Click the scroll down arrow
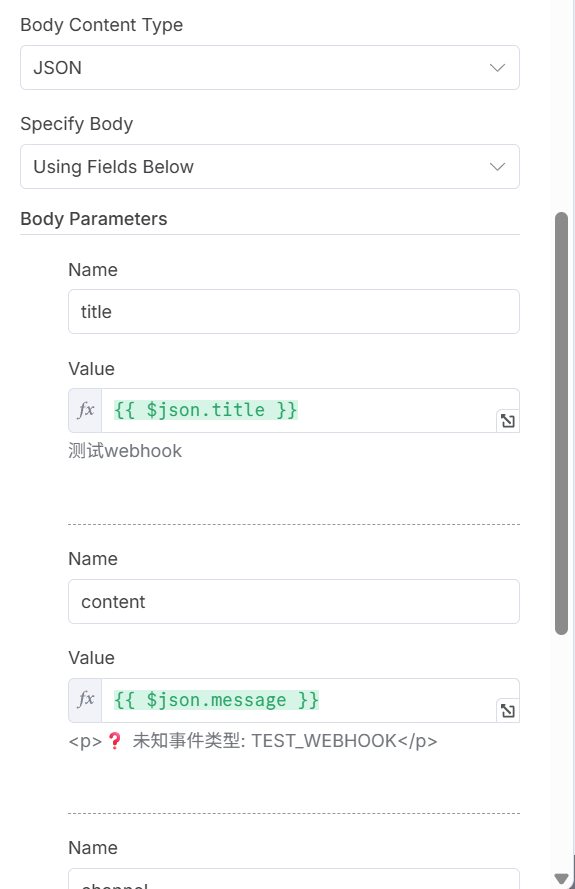The width and height of the screenshot is (575, 889). pos(561,879)
